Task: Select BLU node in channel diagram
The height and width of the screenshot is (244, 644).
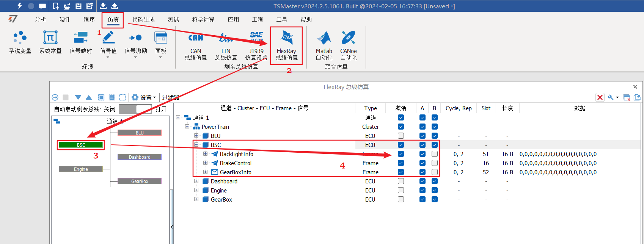Action: [140, 133]
